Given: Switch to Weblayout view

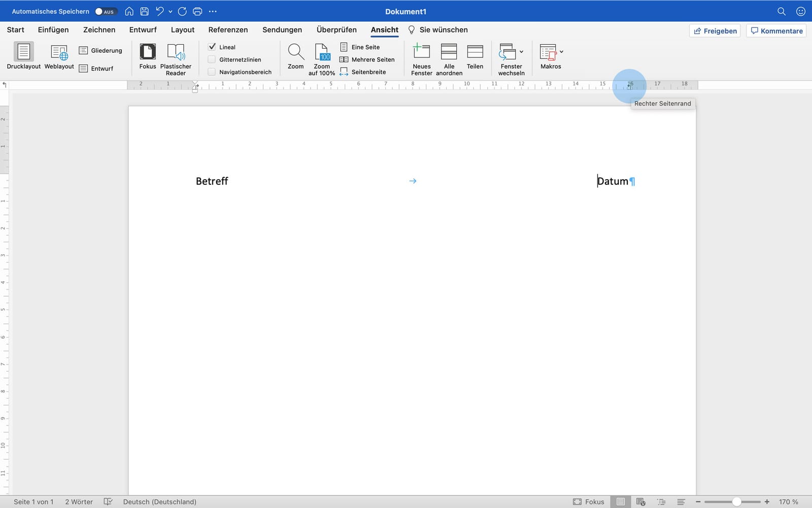Looking at the screenshot, I should [x=59, y=56].
